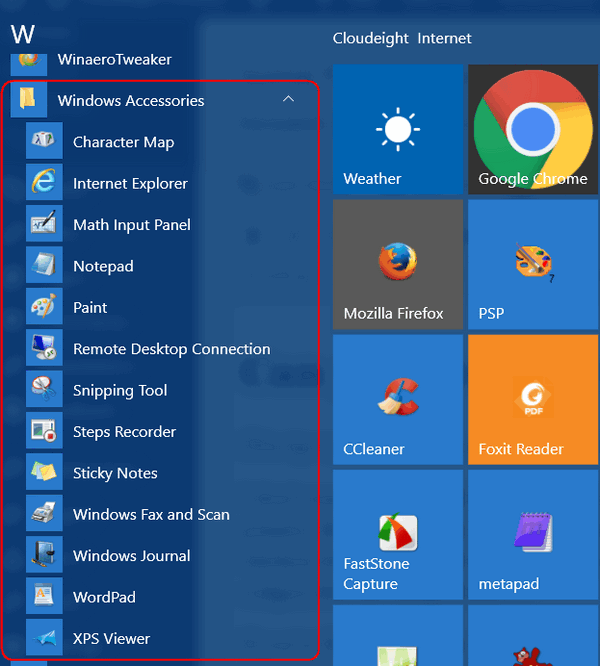Select the Windows Accessories label
600x666 pixels.
point(131,101)
